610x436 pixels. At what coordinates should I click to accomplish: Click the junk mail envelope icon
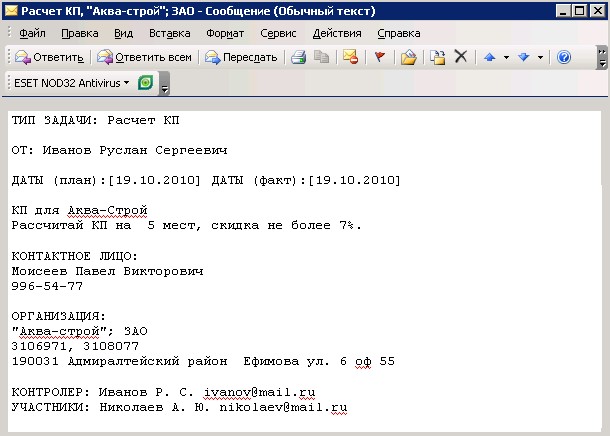point(351,57)
